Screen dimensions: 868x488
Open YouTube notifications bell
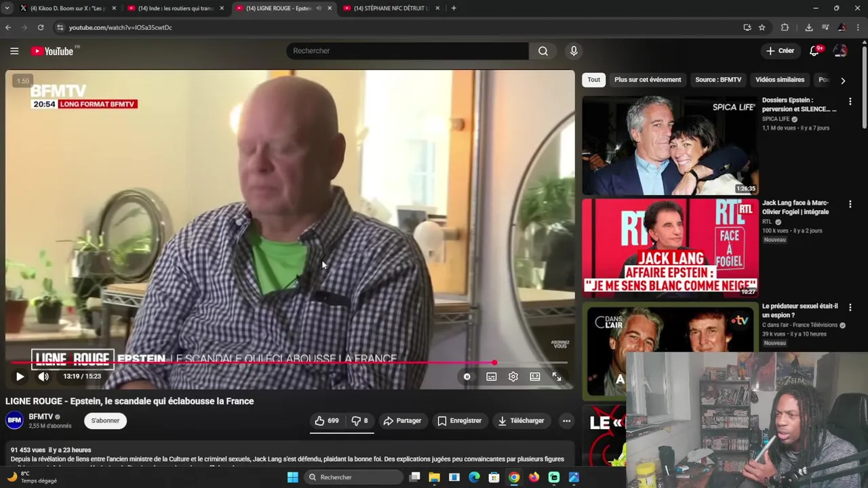pos(815,51)
